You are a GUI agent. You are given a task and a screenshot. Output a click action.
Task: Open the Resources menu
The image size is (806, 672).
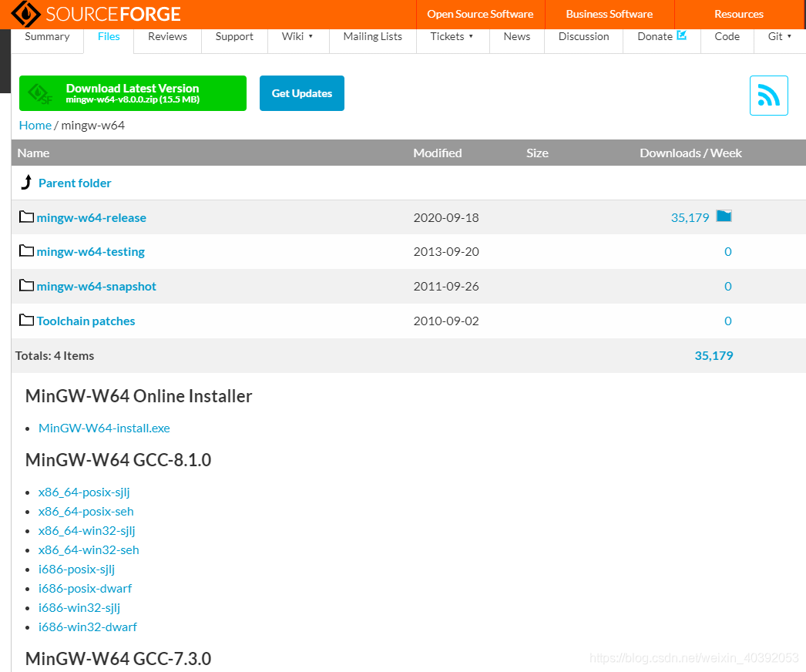point(739,15)
